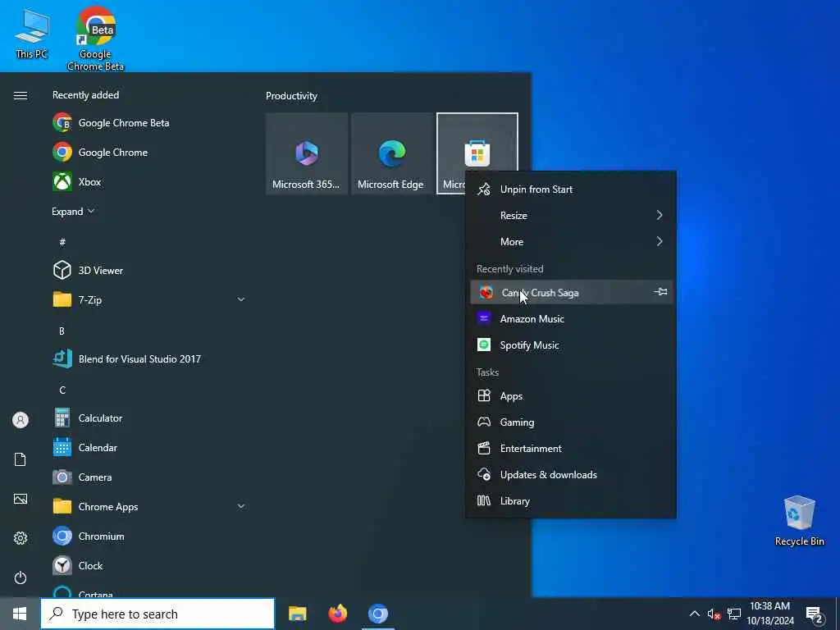Open the More submenu

click(571, 242)
